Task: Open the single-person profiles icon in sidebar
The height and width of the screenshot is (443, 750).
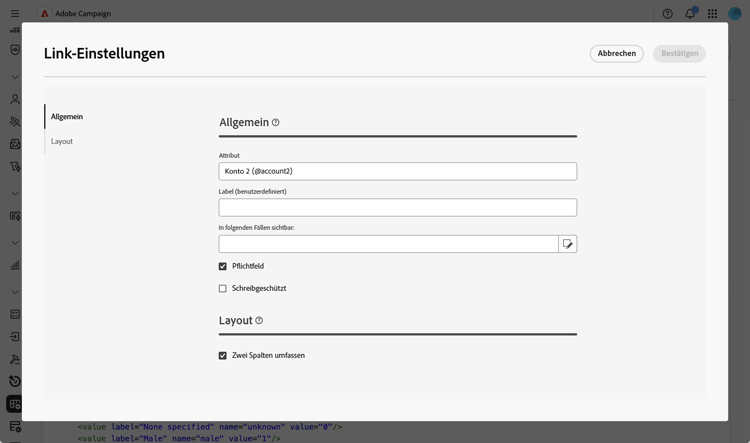Action: (x=15, y=99)
